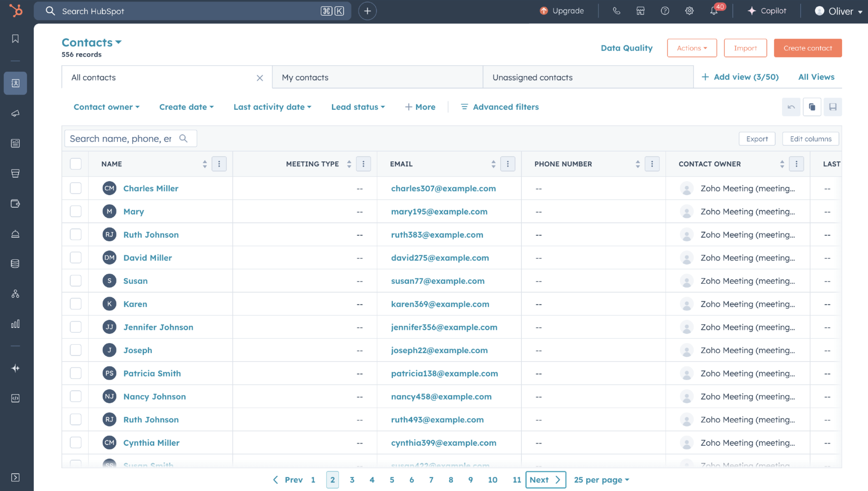Image resolution: width=868 pixels, height=491 pixels.
Task: Open the notifications bell icon
Action: click(x=714, y=11)
